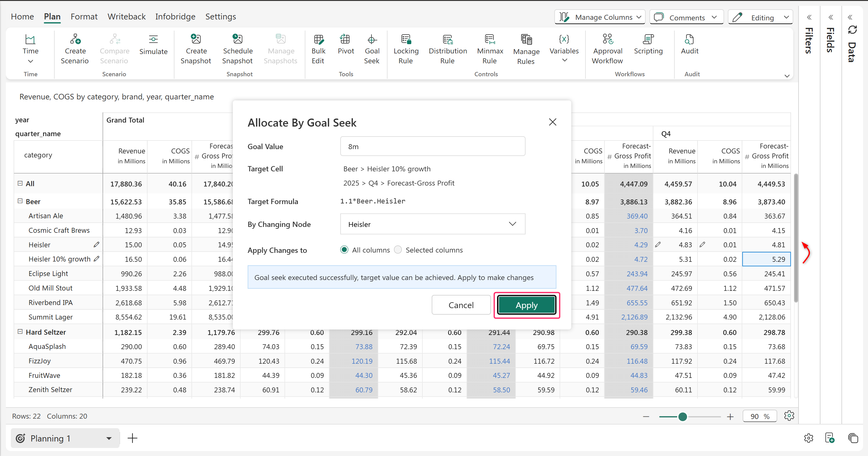Click the Goal Value input field

pyautogui.click(x=432, y=147)
